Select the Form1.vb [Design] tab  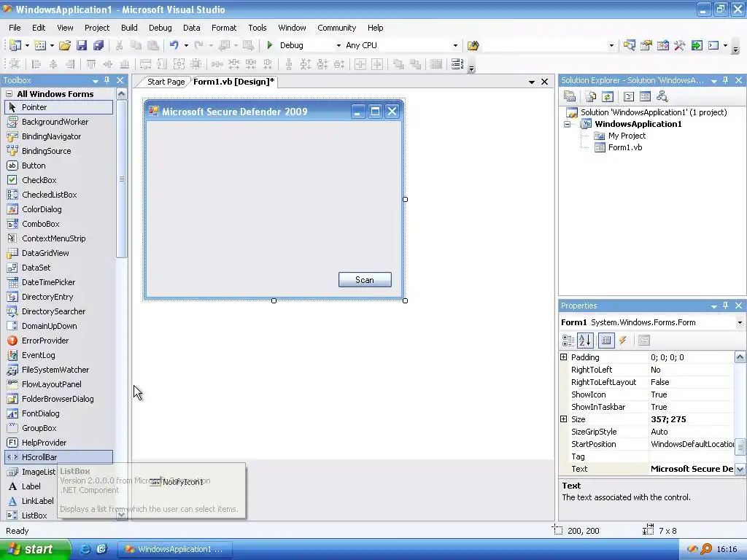(234, 82)
